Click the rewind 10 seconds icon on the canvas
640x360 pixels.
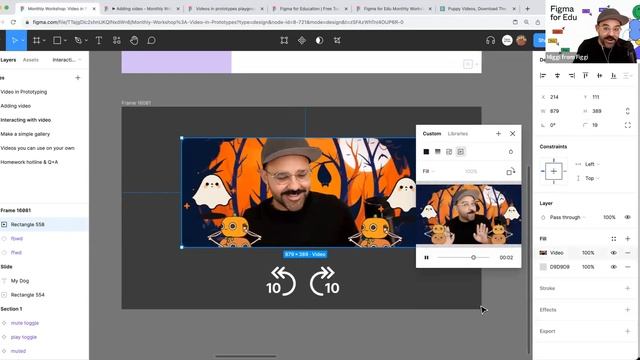coord(281,282)
